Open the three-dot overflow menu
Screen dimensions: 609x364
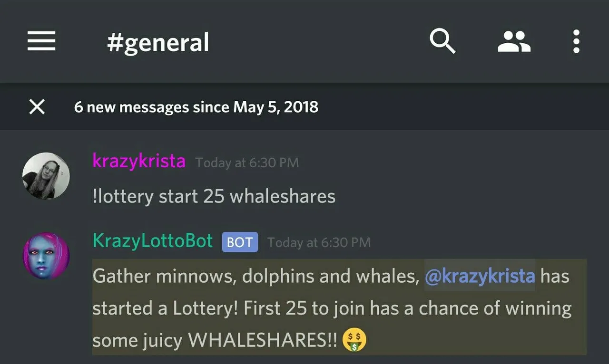tap(576, 41)
